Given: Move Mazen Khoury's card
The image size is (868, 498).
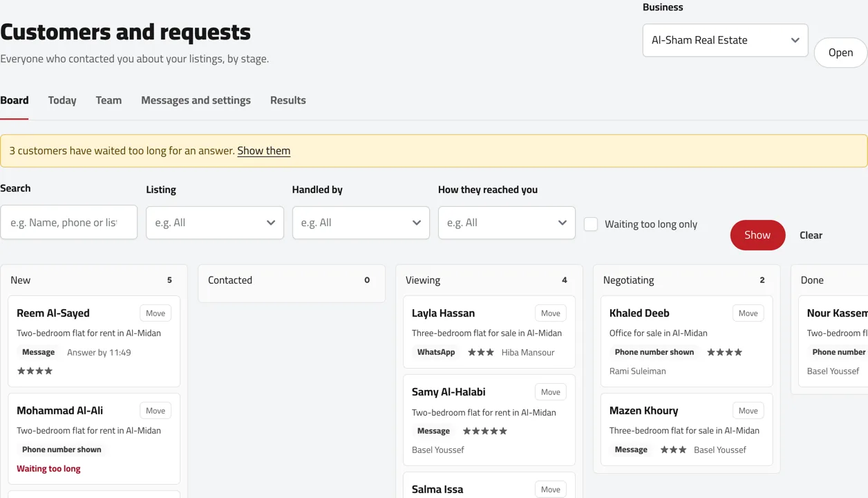Looking at the screenshot, I should pos(748,411).
